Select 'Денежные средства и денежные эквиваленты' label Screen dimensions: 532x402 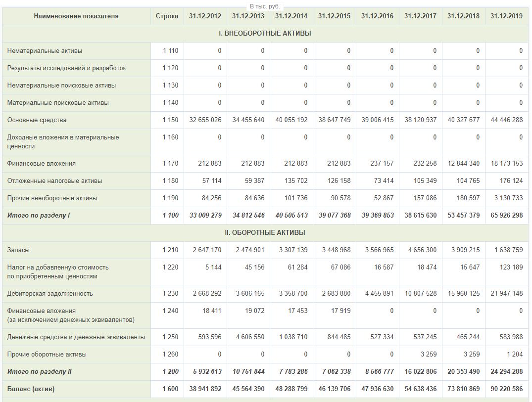(76, 337)
